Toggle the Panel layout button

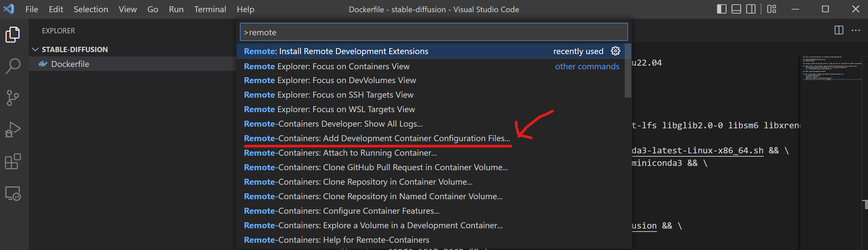[736, 9]
